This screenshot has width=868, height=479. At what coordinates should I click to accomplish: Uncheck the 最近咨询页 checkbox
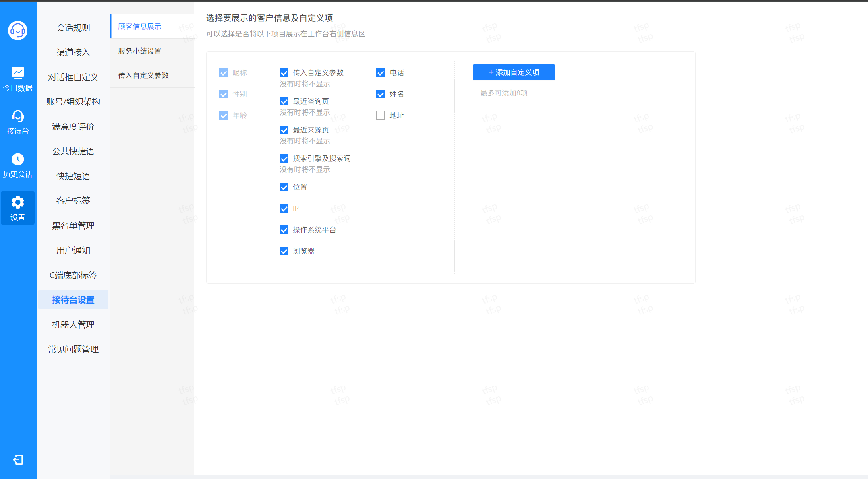(x=284, y=101)
